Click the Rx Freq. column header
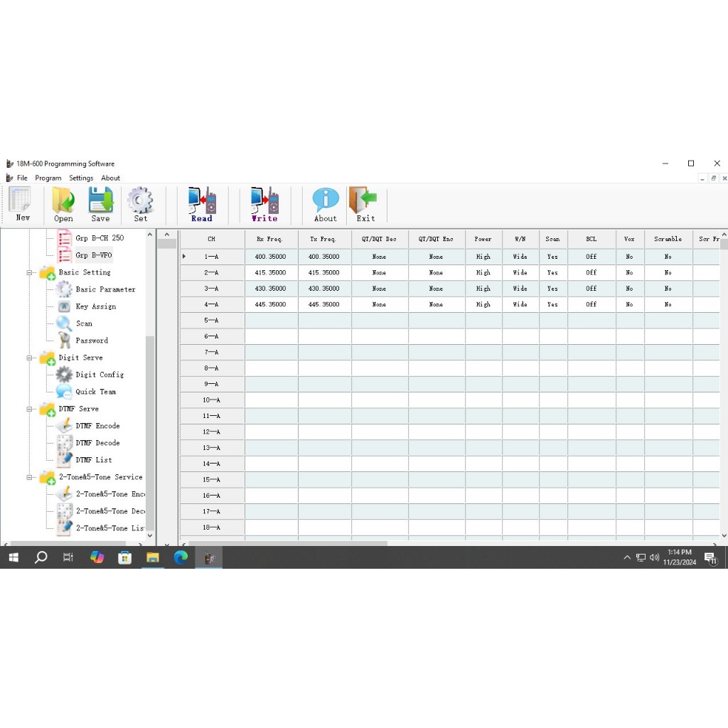Viewport: 728px width, 728px height. pyautogui.click(x=271, y=239)
